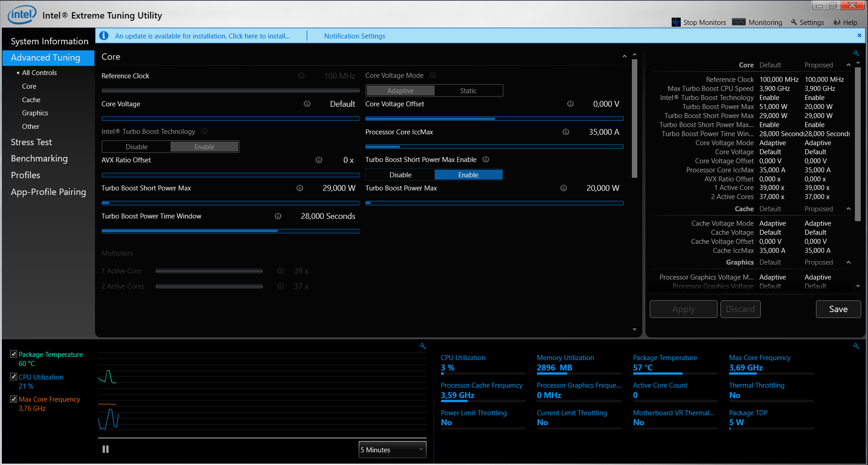Collapse the Core section header

tap(625, 57)
